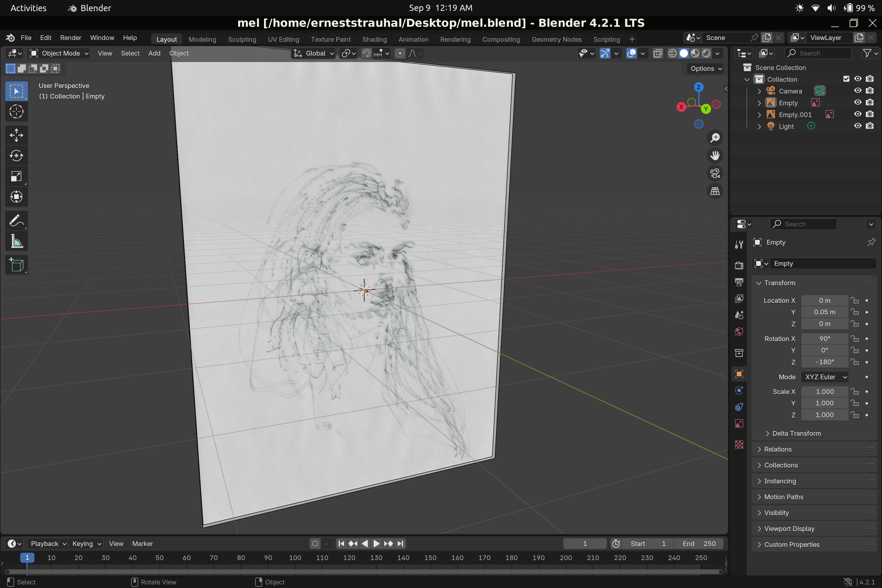Image resolution: width=882 pixels, height=588 pixels.
Task: Open the XYZ Euler rotation mode dropdown
Action: point(824,377)
